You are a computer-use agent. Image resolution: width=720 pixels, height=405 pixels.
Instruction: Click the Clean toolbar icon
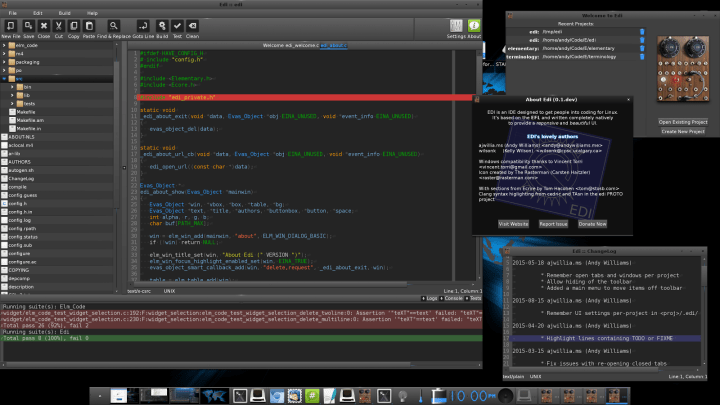(x=192, y=26)
